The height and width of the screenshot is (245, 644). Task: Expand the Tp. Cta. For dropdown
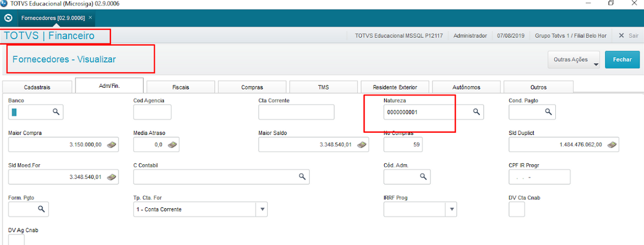point(261,209)
